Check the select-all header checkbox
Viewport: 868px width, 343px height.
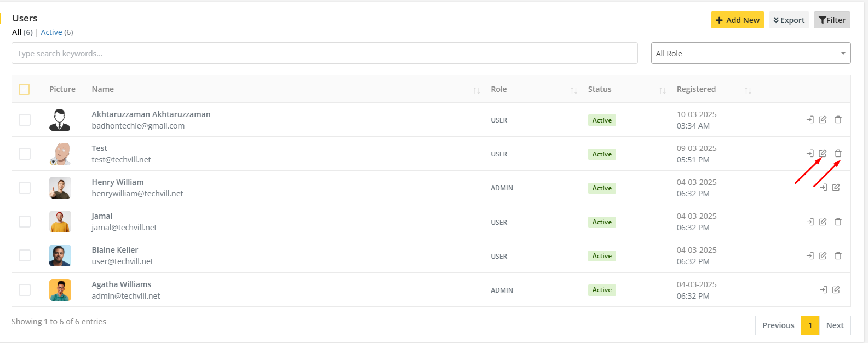click(24, 89)
